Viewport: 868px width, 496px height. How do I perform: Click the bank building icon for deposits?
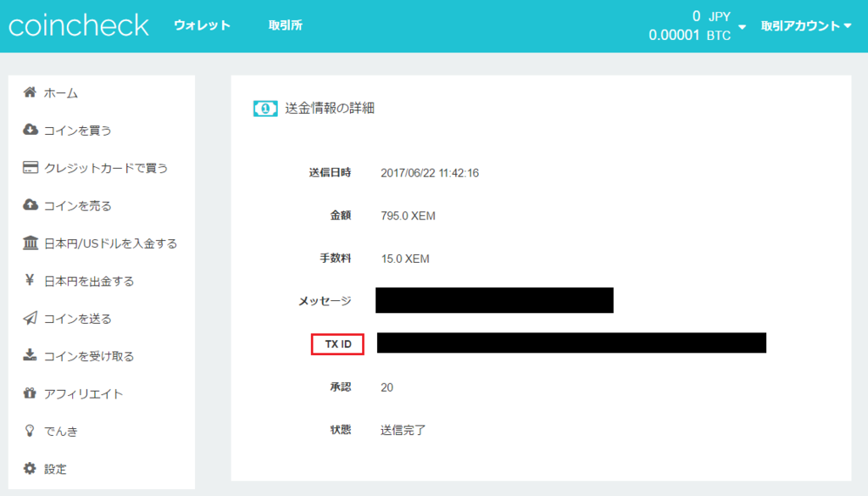[x=31, y=243]
